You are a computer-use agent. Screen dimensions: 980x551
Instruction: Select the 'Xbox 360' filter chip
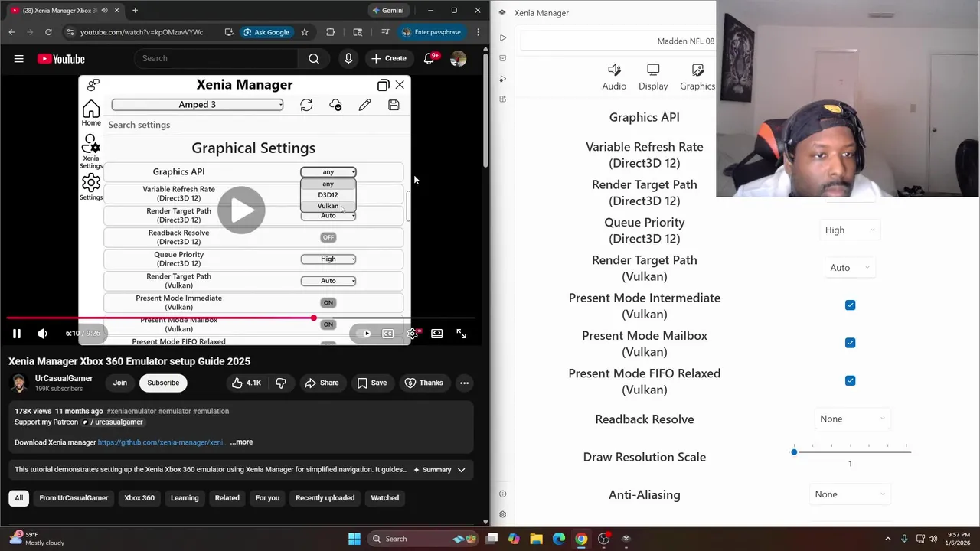tap(139, 498)
